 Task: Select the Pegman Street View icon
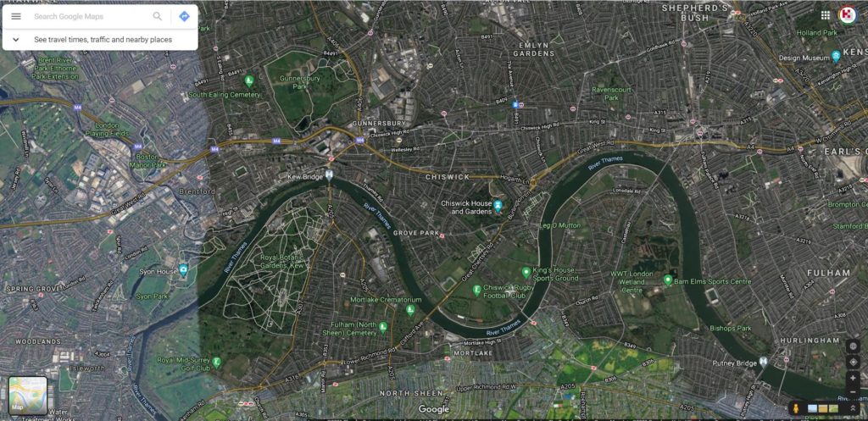coord(796,408)
